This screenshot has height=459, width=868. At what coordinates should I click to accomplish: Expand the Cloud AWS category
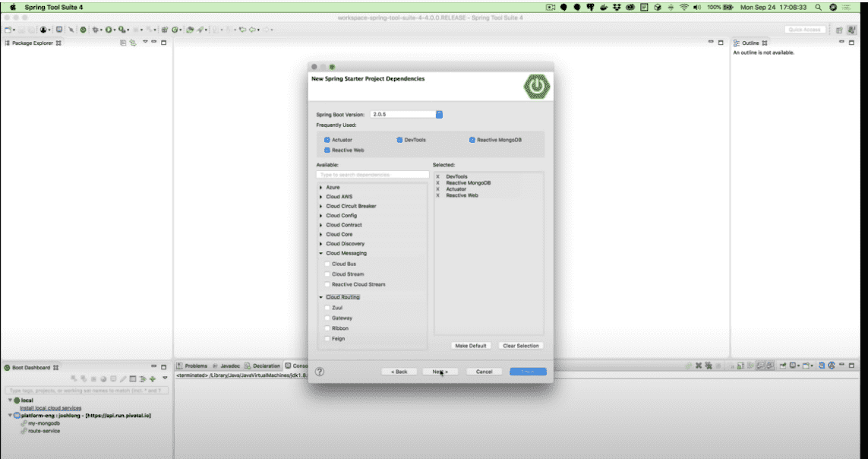(x=321, y=197)
